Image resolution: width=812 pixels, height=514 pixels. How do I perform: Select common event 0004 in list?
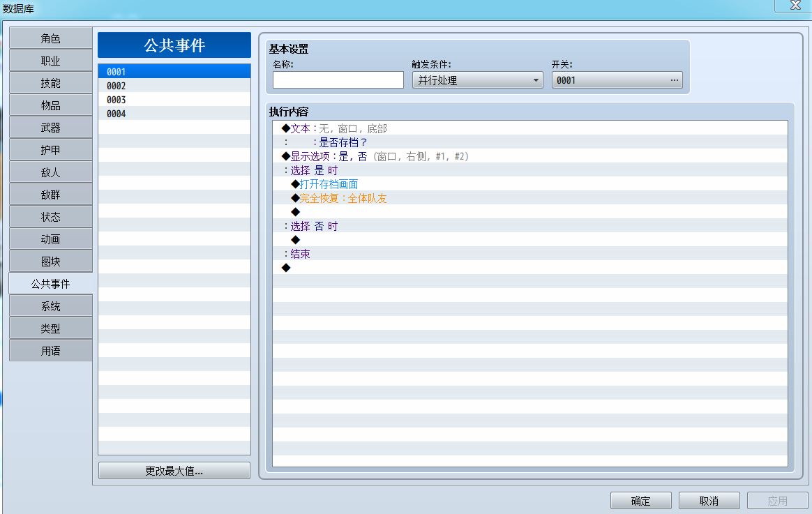[x=174, y=114]
